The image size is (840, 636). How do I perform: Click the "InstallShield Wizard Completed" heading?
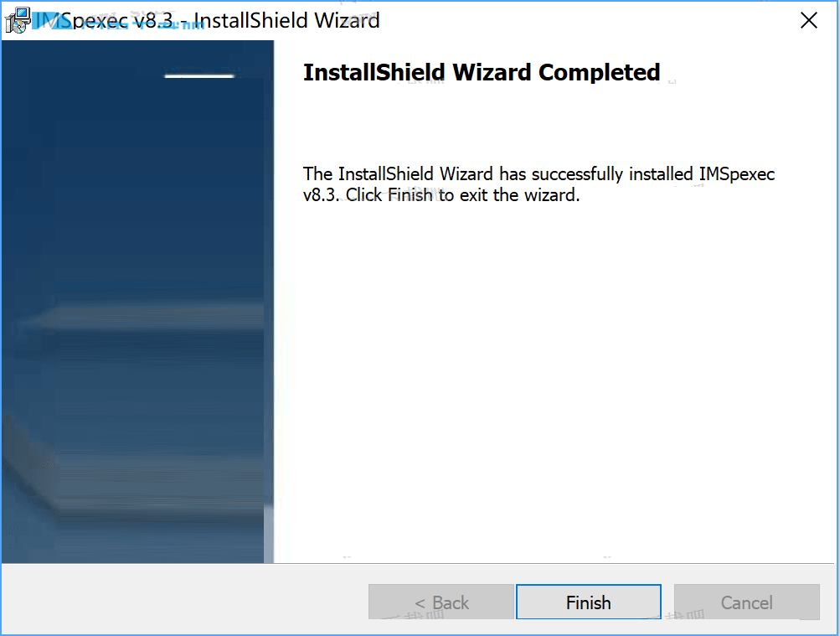[482, 73]
